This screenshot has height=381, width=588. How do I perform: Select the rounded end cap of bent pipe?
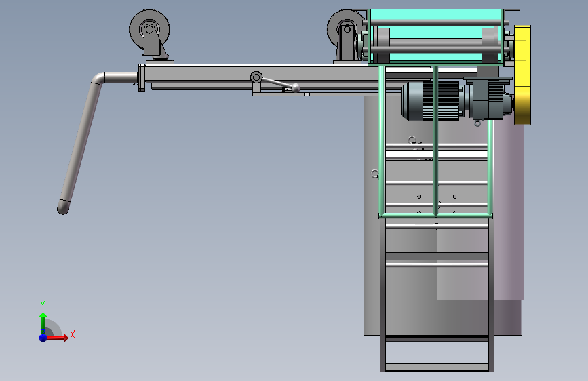coord(62,207)
